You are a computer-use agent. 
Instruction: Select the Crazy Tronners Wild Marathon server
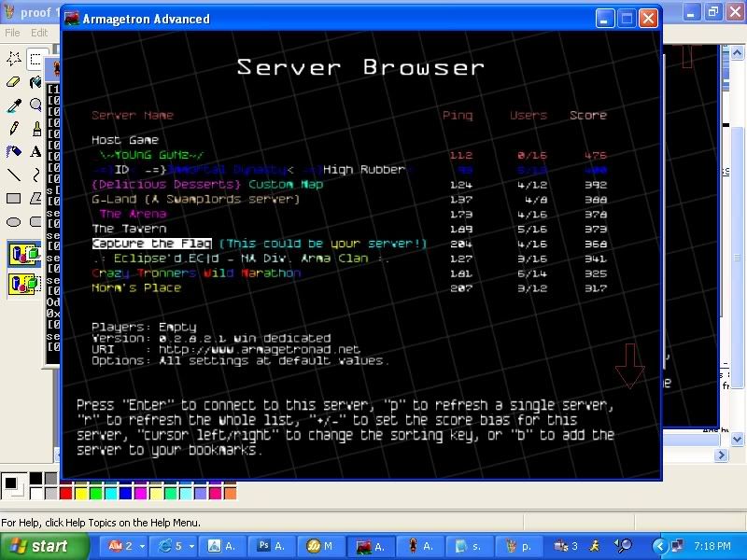point(349,273)
